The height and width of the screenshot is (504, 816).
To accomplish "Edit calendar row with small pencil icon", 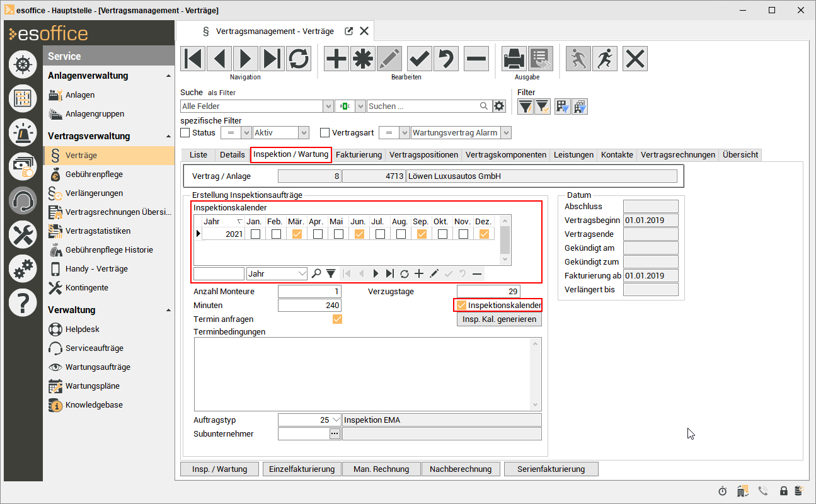I will [434, 273].
